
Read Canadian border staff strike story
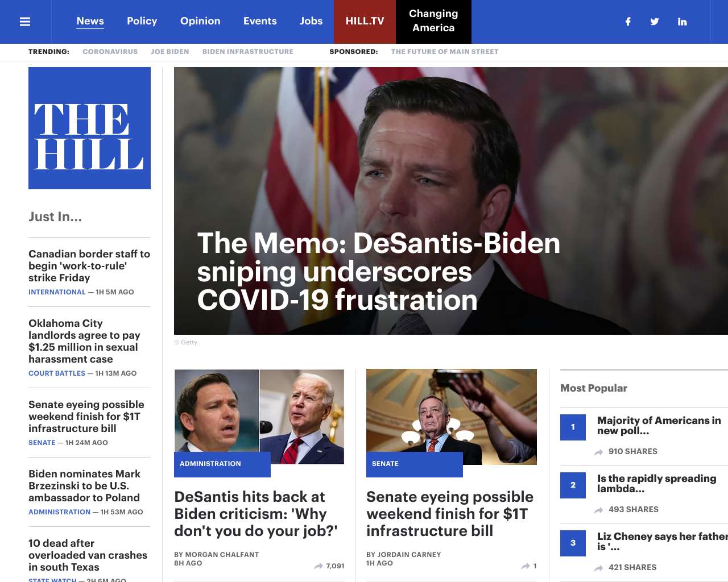coord(89,265)
